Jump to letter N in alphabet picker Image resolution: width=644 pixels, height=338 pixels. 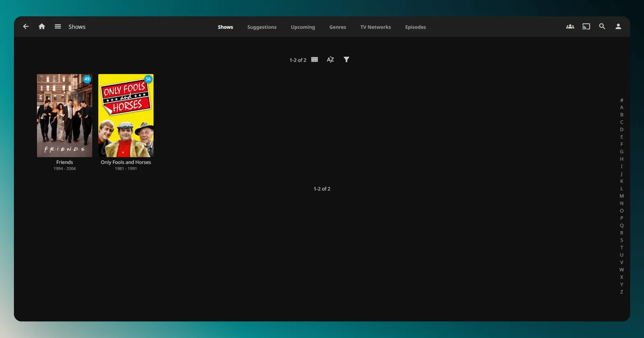(x=622, y=203)
